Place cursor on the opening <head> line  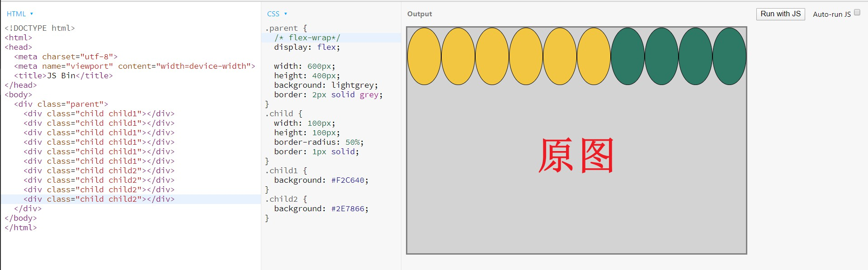[19, 47]
